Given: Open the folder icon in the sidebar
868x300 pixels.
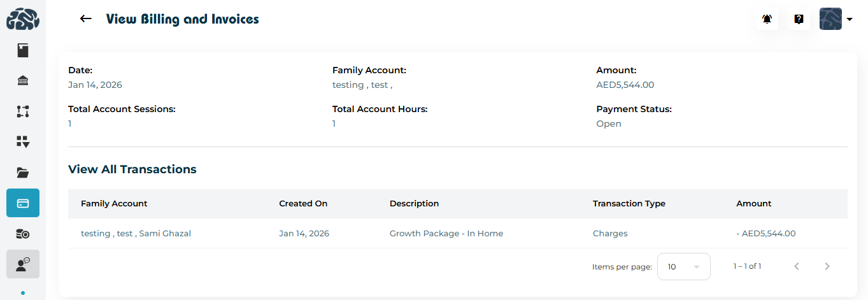Looking at the screenshot, I should pyautogui.click(x=23, y=173).
